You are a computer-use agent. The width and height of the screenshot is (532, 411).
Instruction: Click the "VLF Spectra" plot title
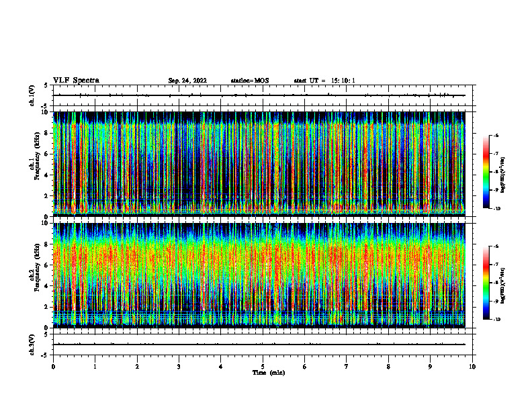click(x=76, y=81)
